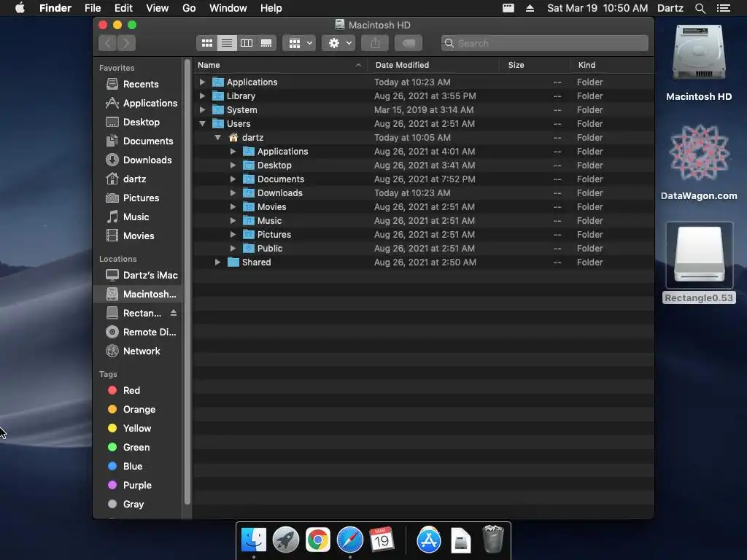Image resolution: width=747 pixels, height=560 pixels.
Task: Expand the Pictures folder under dartz
Action: (x=233, y=234)
